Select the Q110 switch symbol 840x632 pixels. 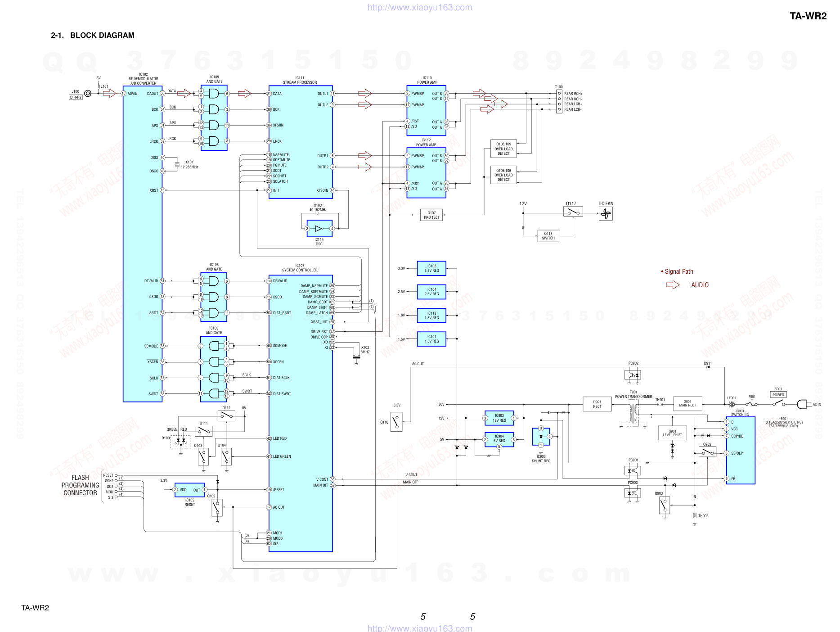(x=396, y=422)
